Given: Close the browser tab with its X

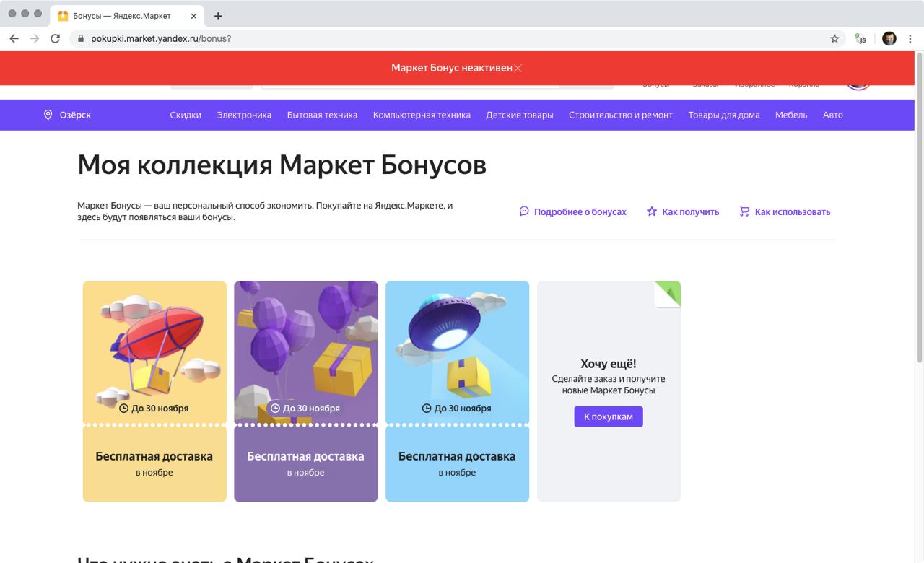Looking at the screenshot, I should tap(193, 16).
